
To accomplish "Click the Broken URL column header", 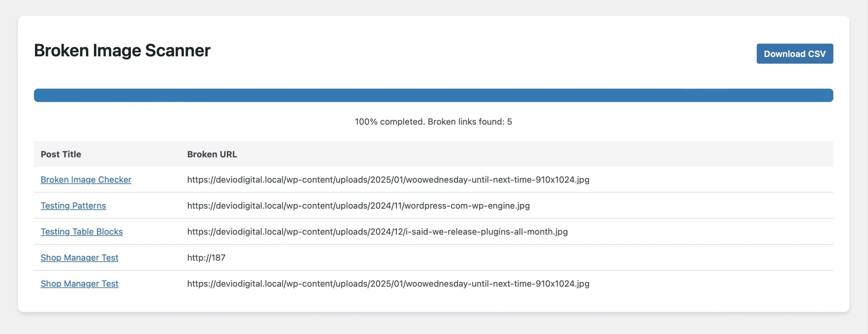I will (212, 154).
